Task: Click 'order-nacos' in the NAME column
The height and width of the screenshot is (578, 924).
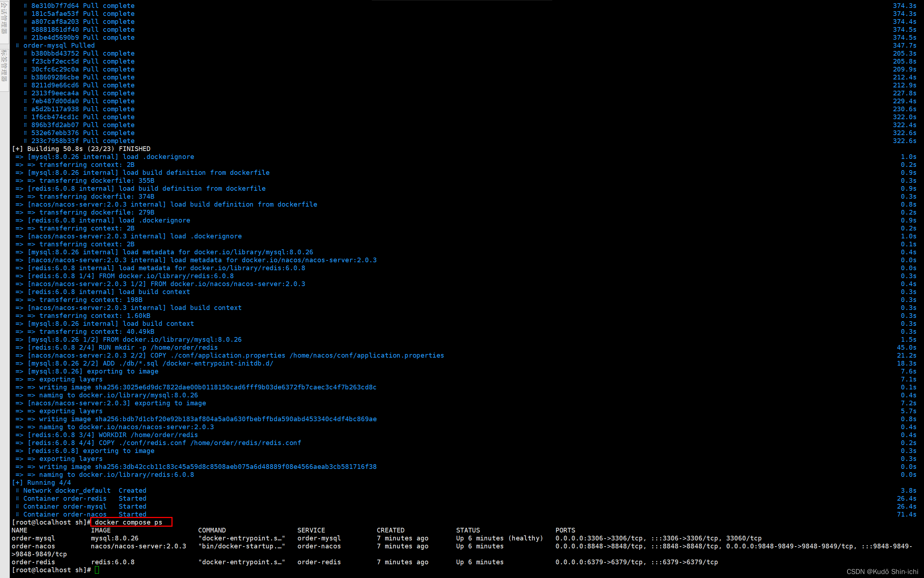Action: click(33, 546)
